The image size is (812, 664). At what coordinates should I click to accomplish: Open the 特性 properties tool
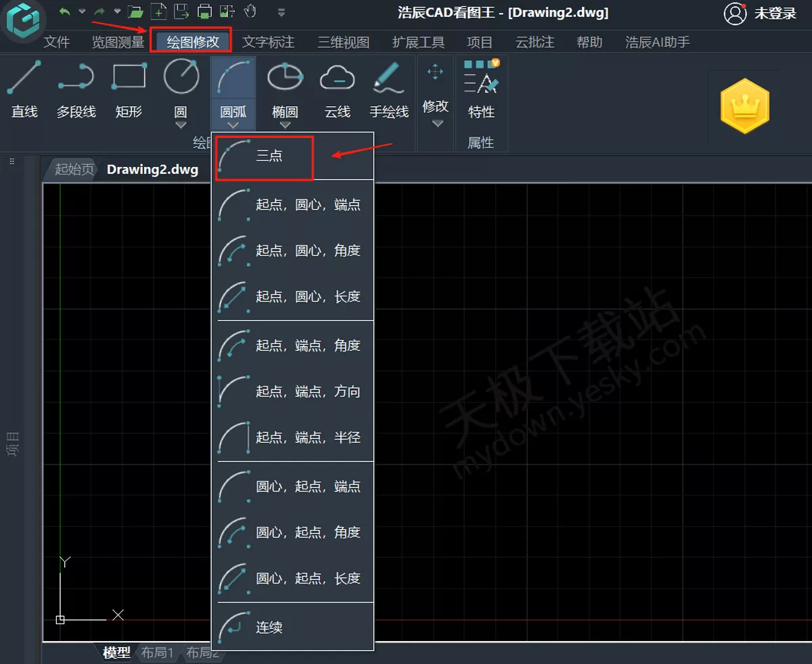(481, 89)
